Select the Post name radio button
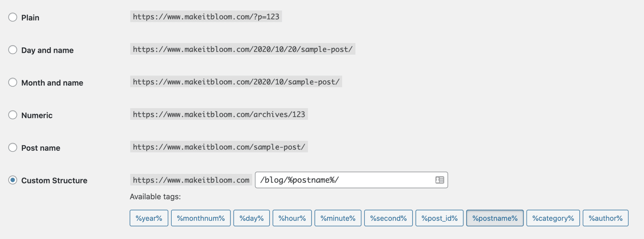This screenshot has width=644, height=239. (x=13, y=147)
